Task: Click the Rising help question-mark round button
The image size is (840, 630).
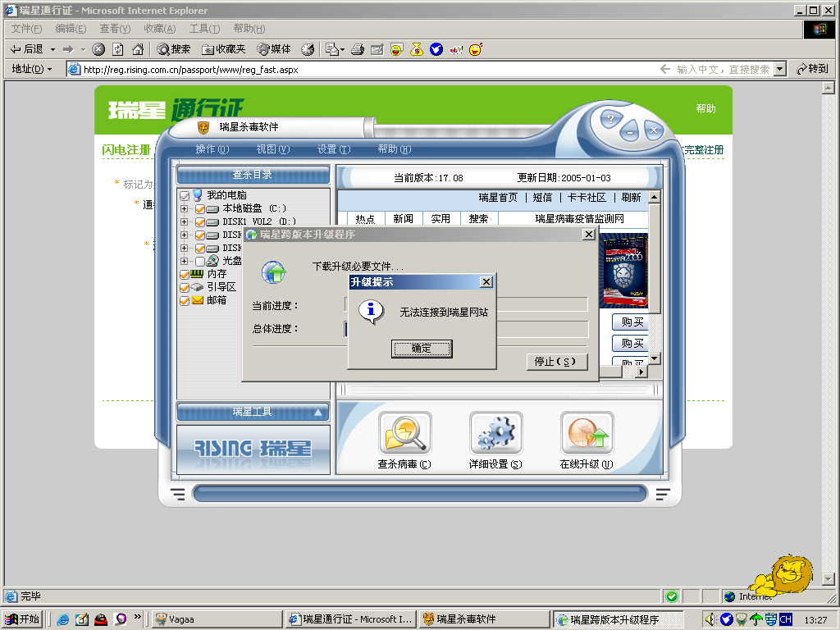Action: point(609,118)
